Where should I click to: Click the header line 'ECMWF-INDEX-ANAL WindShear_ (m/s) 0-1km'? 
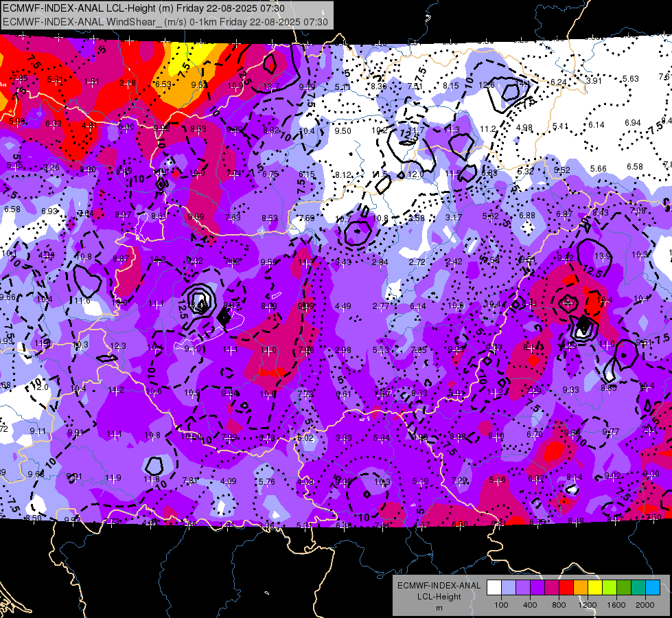[110, 22]
